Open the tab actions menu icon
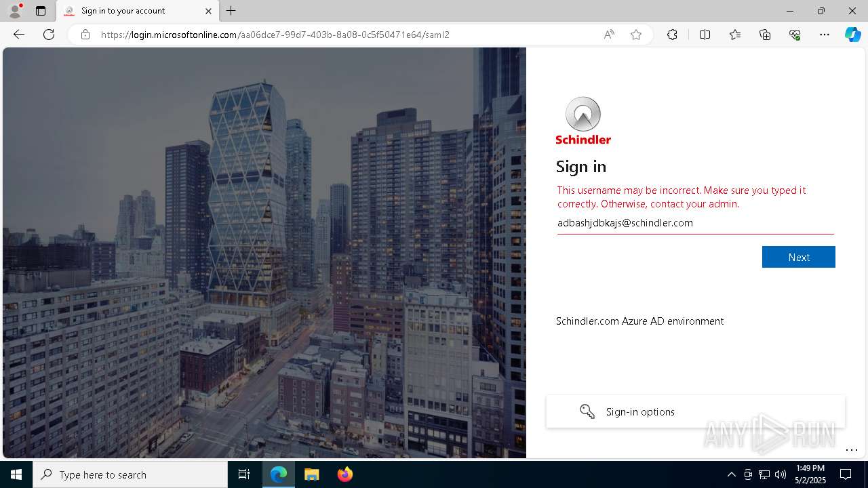This screenshot has height=488, width=868. point(41,11)
